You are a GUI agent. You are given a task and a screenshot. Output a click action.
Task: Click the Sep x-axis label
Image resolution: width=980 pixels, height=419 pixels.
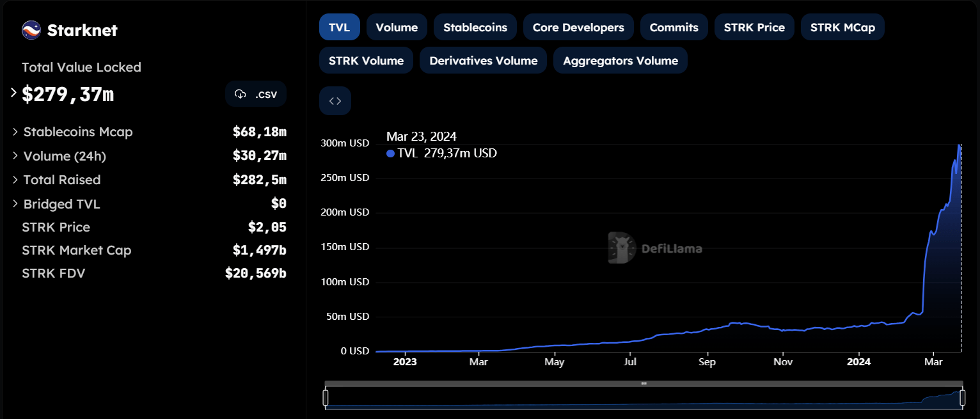pyautogui.click(x=707, y=362)
